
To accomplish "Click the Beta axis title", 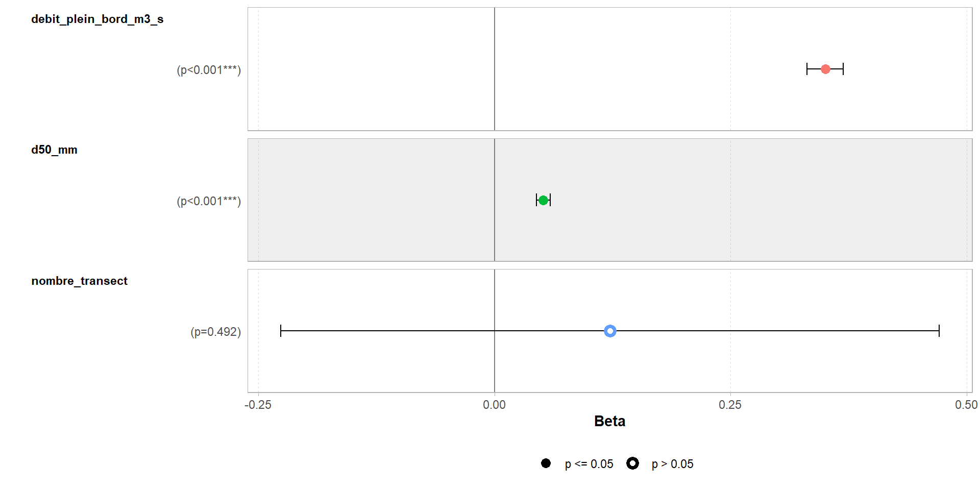I will 609,421.
